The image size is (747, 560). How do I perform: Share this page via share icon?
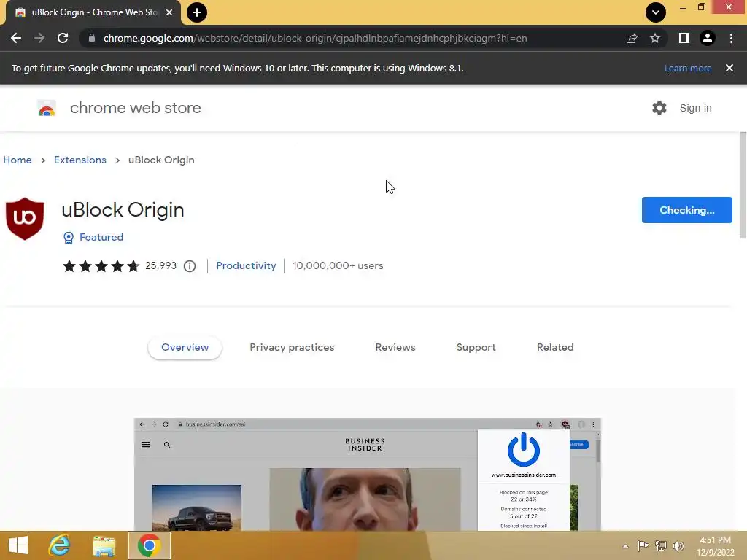pyautogui.click(x=632, y=38)
